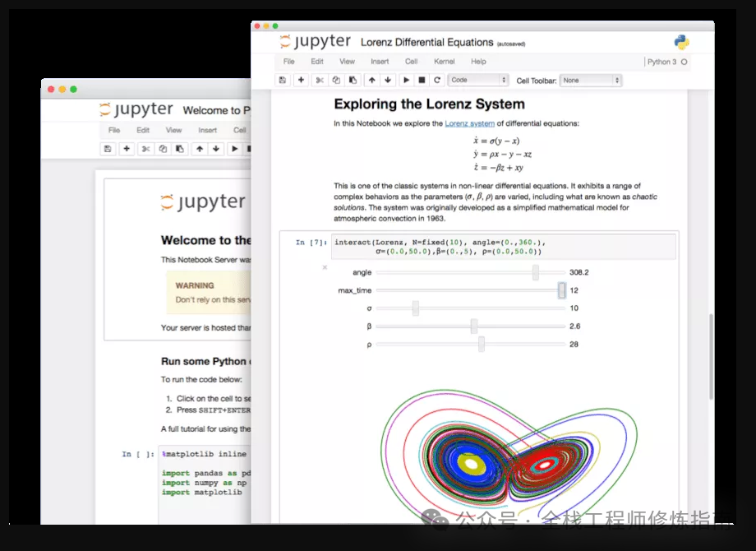The image size is (756, 551).
Task: Move cell down in the Welcome notebook
Action: tap(216, 149)
